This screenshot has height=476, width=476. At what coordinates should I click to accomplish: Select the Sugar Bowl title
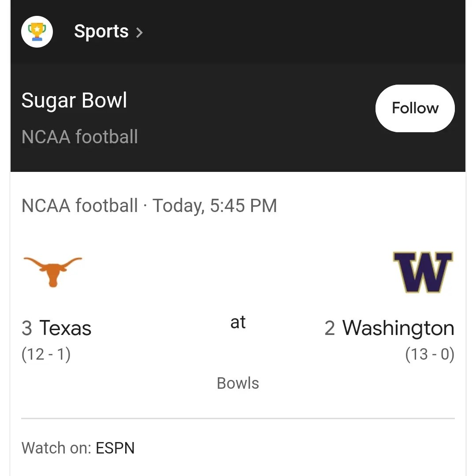[74, 100]
